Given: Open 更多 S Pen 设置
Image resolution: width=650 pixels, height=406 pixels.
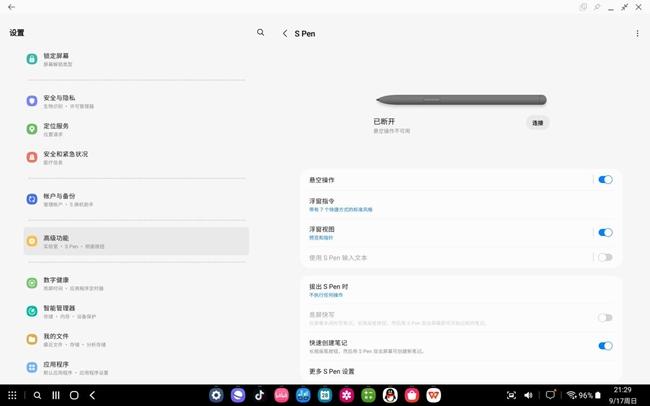Looking at the screenshot, I should tap(461, 371).
